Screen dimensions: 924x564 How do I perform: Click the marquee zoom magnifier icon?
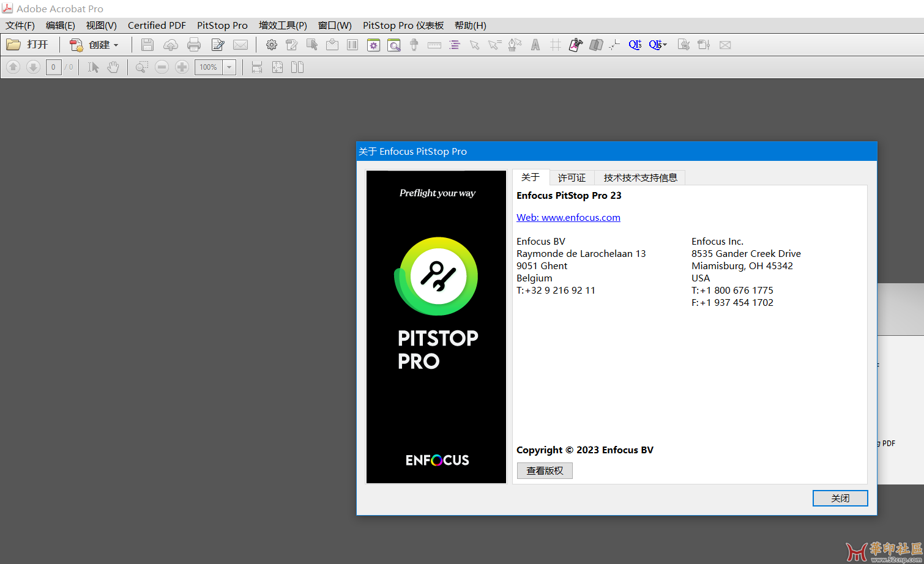click(x=141, y=67)
